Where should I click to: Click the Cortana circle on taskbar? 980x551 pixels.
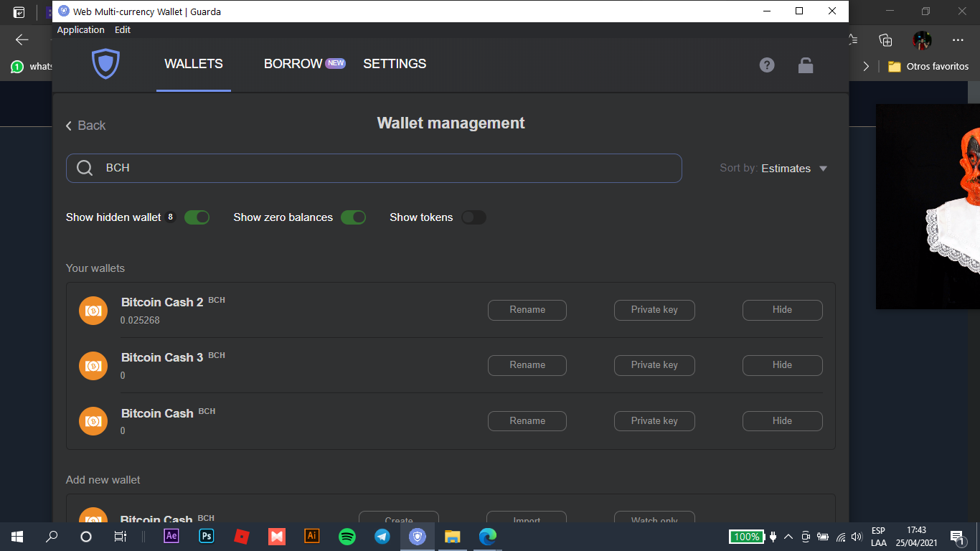point(86,536)
